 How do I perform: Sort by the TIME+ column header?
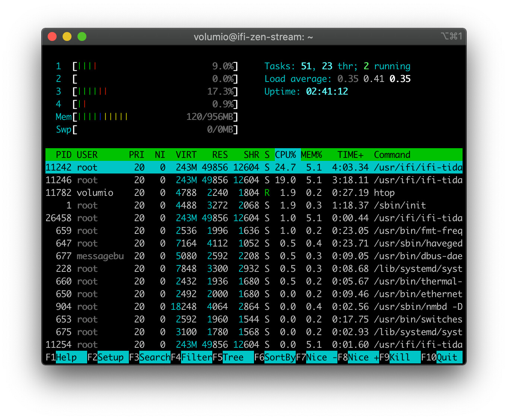pos(350,155)
